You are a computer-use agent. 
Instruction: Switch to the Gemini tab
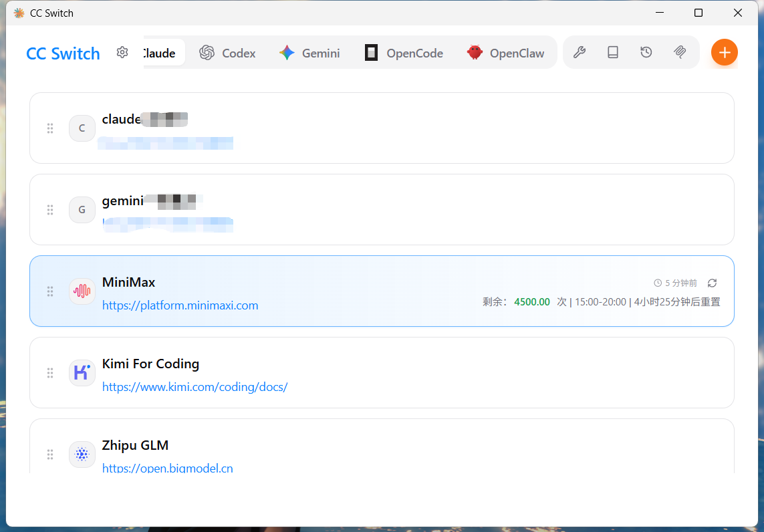pos(310,53)
